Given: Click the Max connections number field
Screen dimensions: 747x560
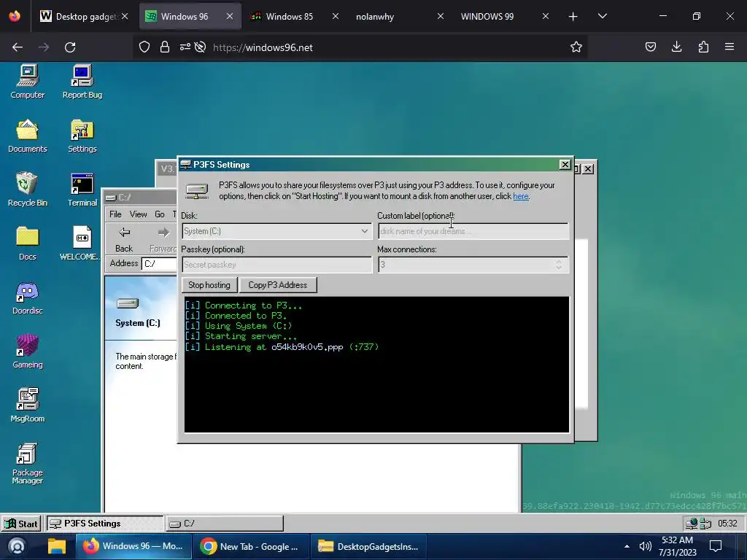Looking at the screenshot, I should click(473, 265).
